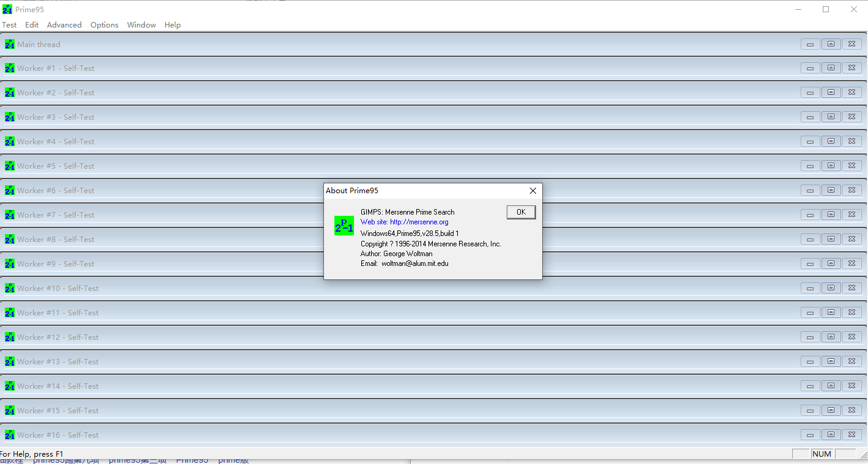The image size is (868, 464).
Task: Open the Help menu
Action: tap(172, 25)
